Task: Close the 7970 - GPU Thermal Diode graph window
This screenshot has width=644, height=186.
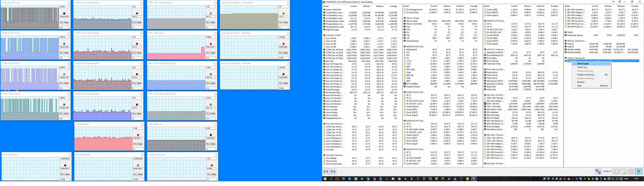Action: coord(215,3)
